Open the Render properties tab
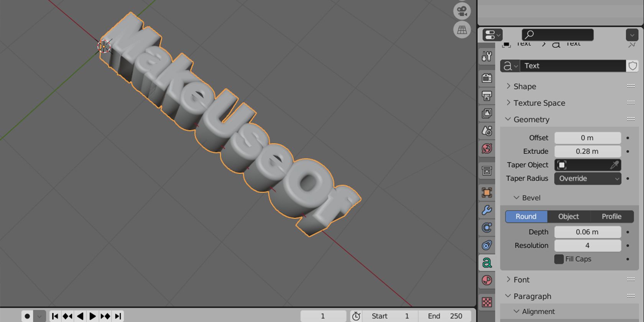 click(x=487, y=78)
